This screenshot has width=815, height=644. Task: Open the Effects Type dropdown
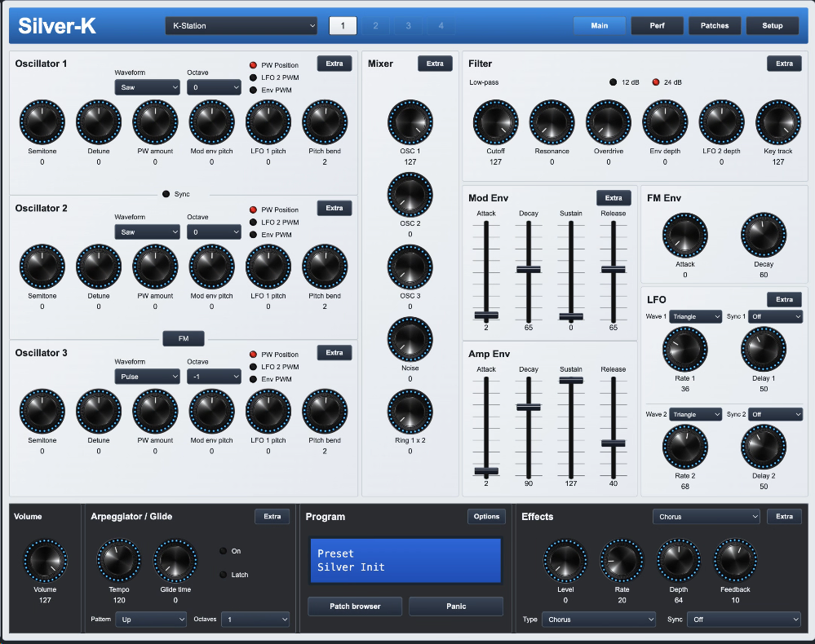[x=599, y=619]
